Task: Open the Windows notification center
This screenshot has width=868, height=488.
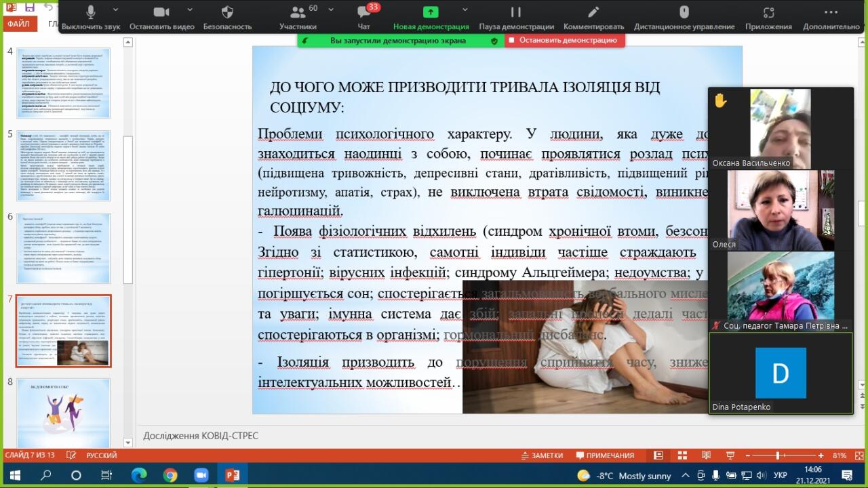Action: coord(847,475)
